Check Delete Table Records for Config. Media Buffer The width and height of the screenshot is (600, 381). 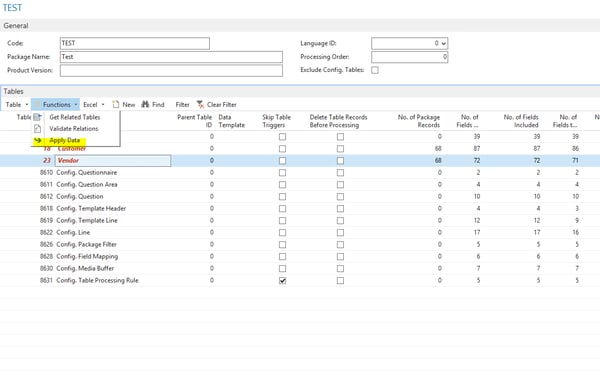tap(340, 269)
